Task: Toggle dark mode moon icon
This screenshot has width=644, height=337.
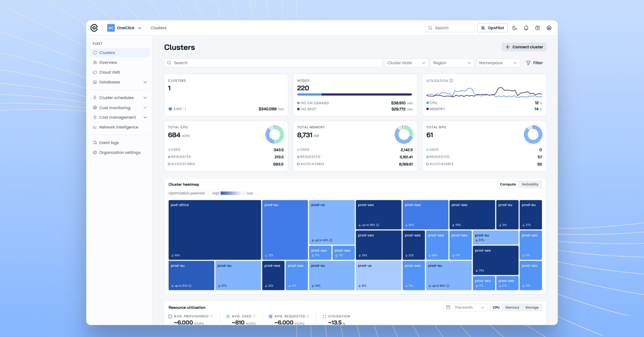Action: pos(514,28)
